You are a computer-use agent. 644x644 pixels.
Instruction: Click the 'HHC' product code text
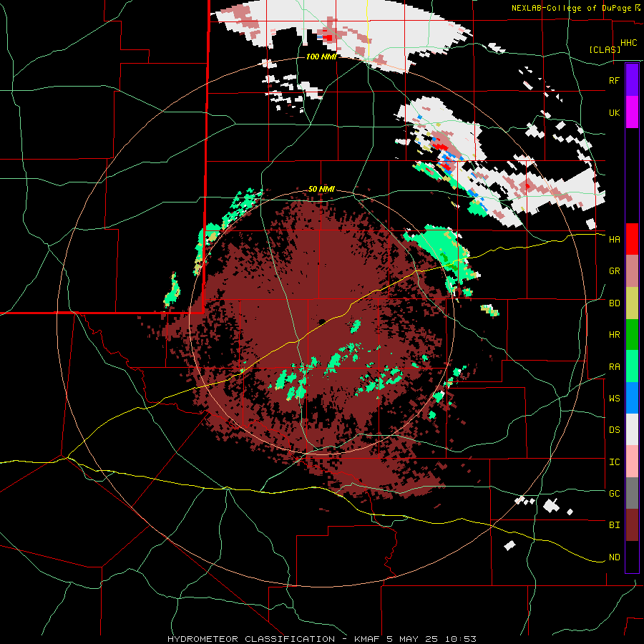pyautogui.click(x=628, y=43)
